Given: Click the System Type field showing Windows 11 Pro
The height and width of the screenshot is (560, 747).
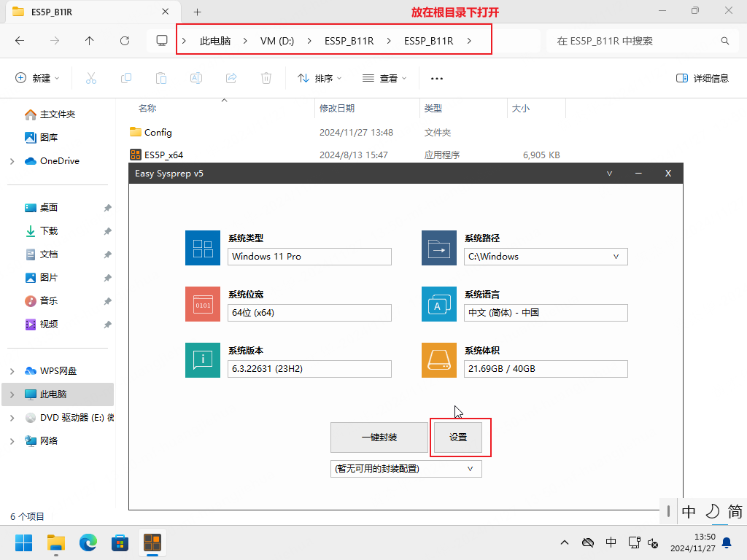Looking at the screenshot, I should (309, 257).
